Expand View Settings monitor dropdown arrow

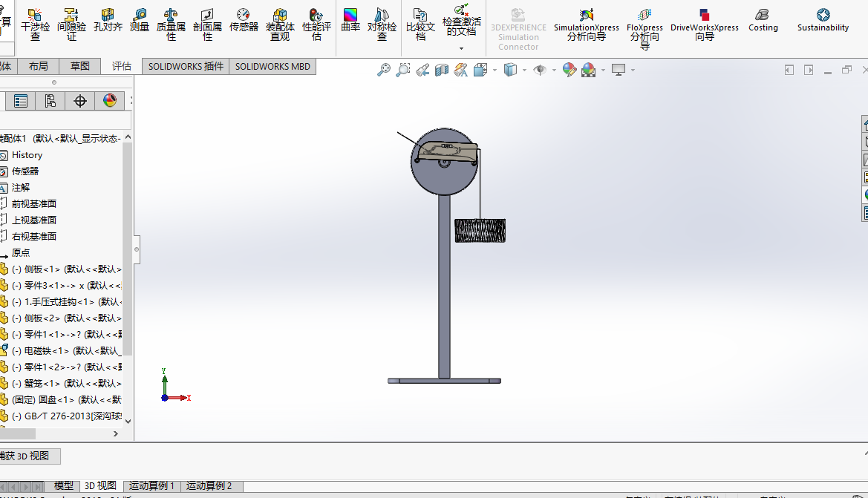633,70
